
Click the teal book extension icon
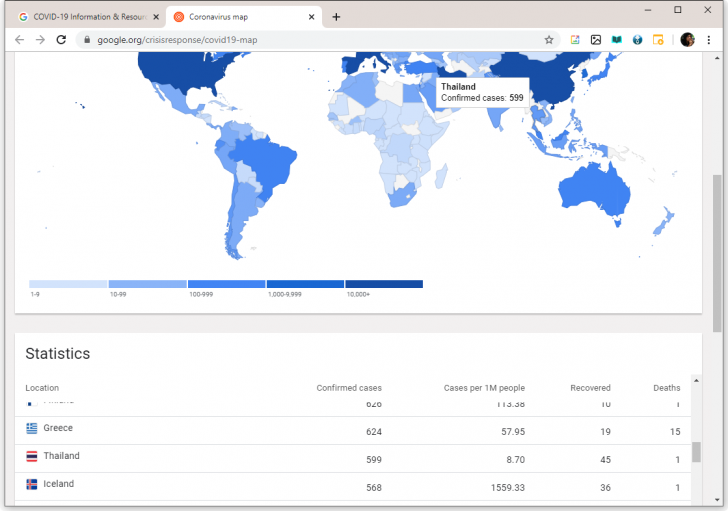pyautogui.click(x=617, y=40)
